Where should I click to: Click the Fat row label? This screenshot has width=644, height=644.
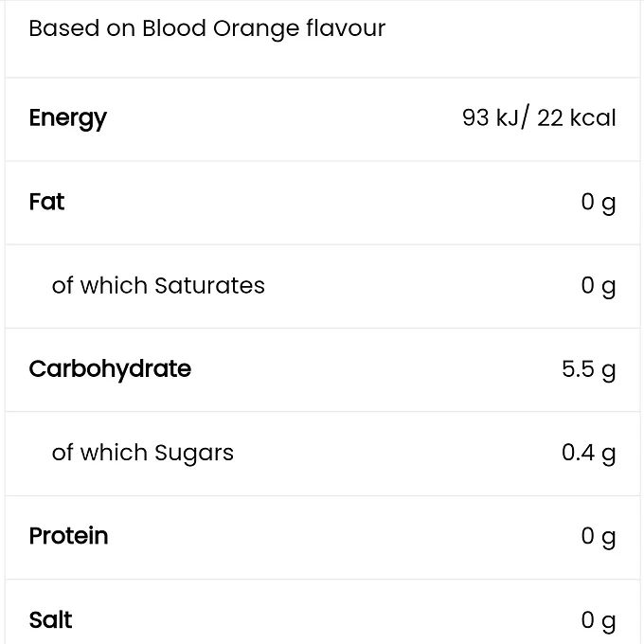click(46, 202)
